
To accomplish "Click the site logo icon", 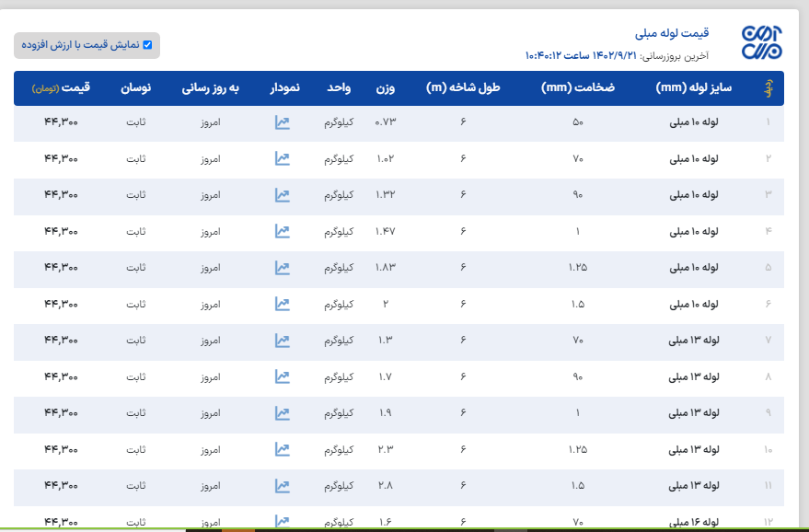I will pyautogui.click(x=761, y=43).
